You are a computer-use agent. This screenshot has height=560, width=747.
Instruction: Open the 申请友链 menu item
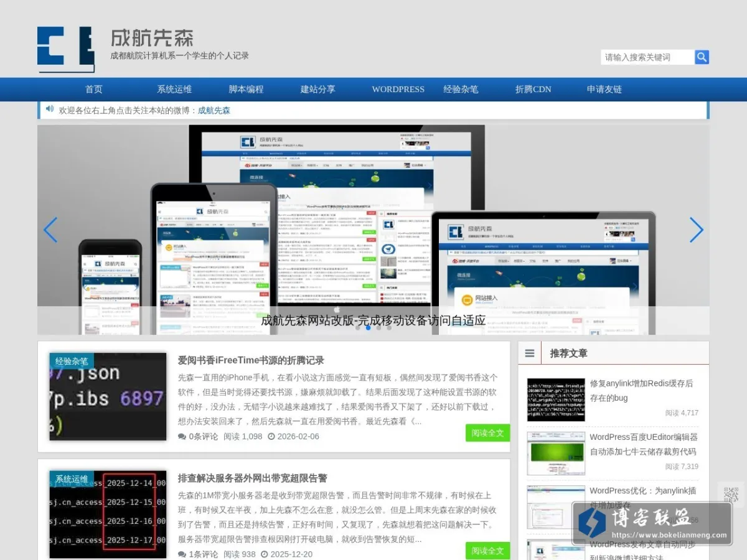[604, 89]
